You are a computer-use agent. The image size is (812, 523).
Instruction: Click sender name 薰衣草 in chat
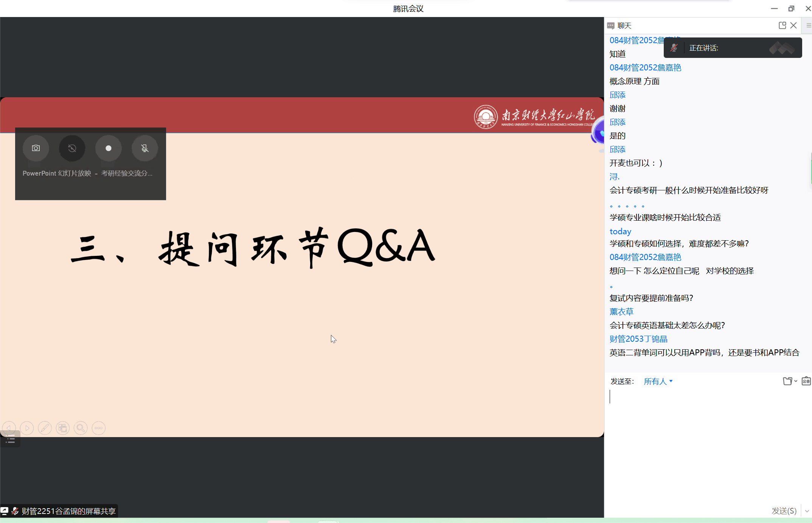621,312
